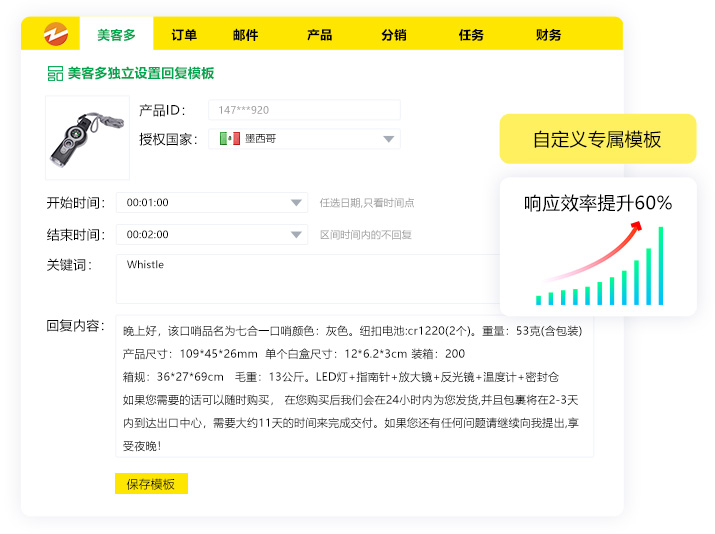
Task: Select the 产品 tab
Action: point(320,35)
